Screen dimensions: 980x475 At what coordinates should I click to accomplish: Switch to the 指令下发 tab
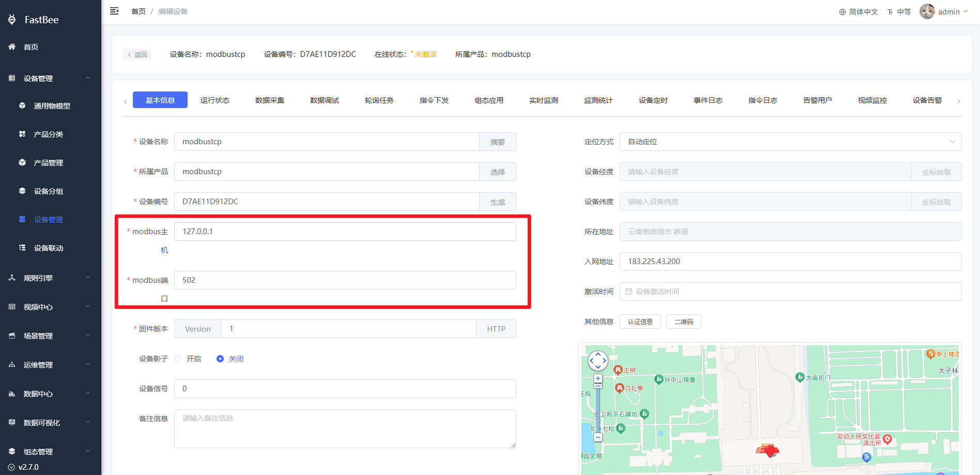coord(434,100)
